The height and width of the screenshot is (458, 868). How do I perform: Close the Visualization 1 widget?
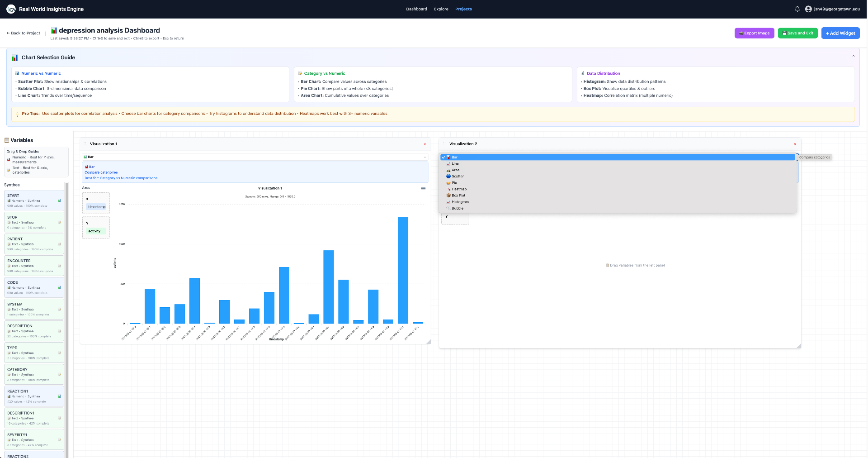click(425, 144)
